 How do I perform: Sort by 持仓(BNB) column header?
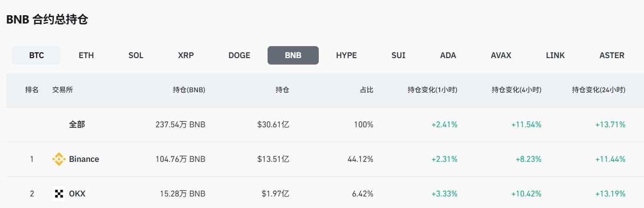[x=189, y=90]
